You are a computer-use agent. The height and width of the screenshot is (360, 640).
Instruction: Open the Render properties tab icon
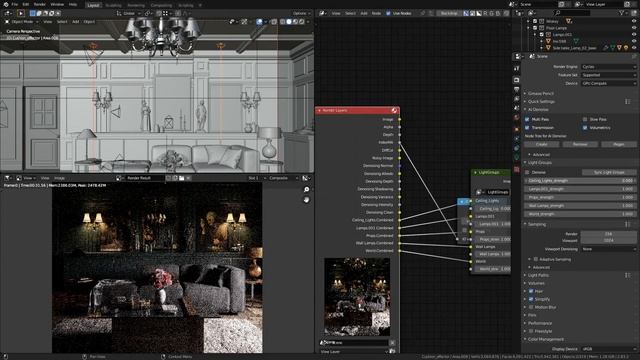pyautogui.click(x=517, y=80)
